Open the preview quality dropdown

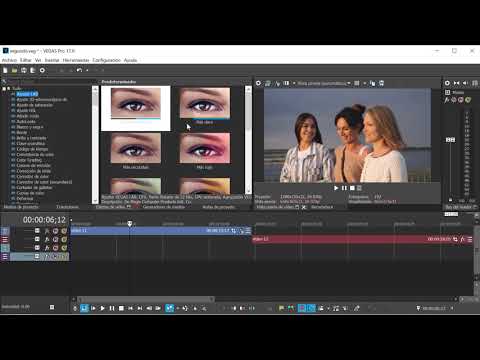click(x=324, y=83)
